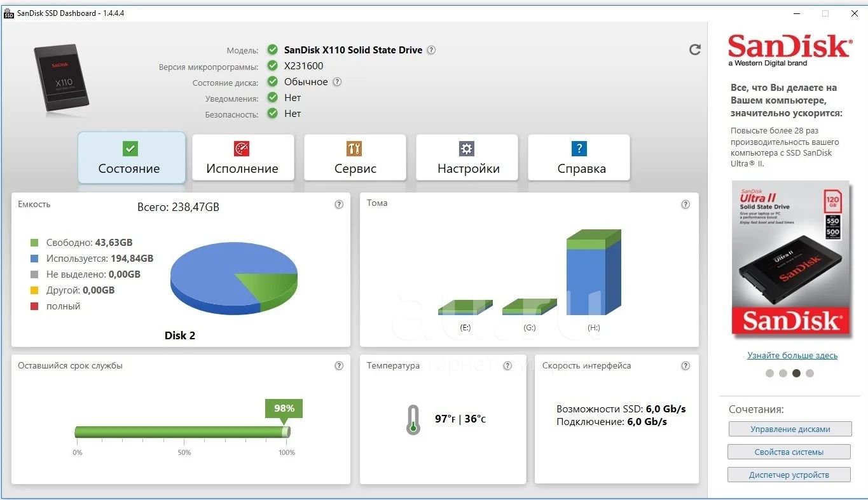Screen dimensions: 868x500
Task: Select the H: volume bar
Action: [x=593, y=273]
